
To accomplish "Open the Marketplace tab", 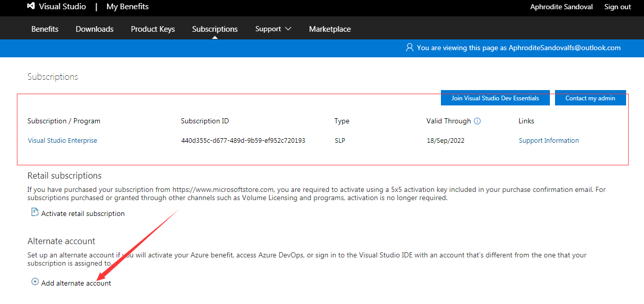I will [330, 29].
